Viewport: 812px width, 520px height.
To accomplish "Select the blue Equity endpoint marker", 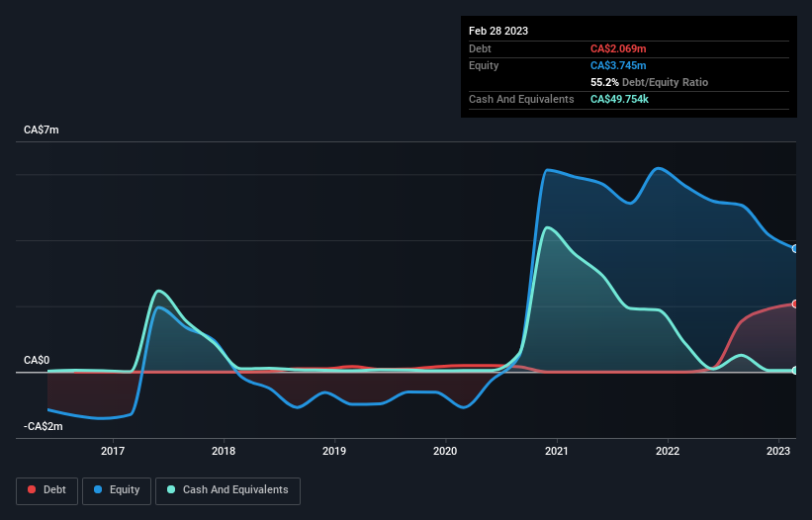I will pyautogui.click(x=795, y=249).
